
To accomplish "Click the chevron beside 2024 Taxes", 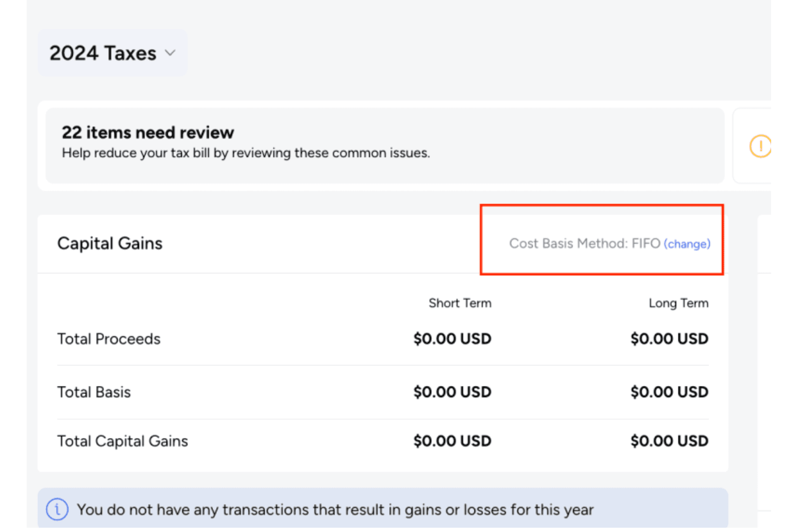I will click(170, 53).
